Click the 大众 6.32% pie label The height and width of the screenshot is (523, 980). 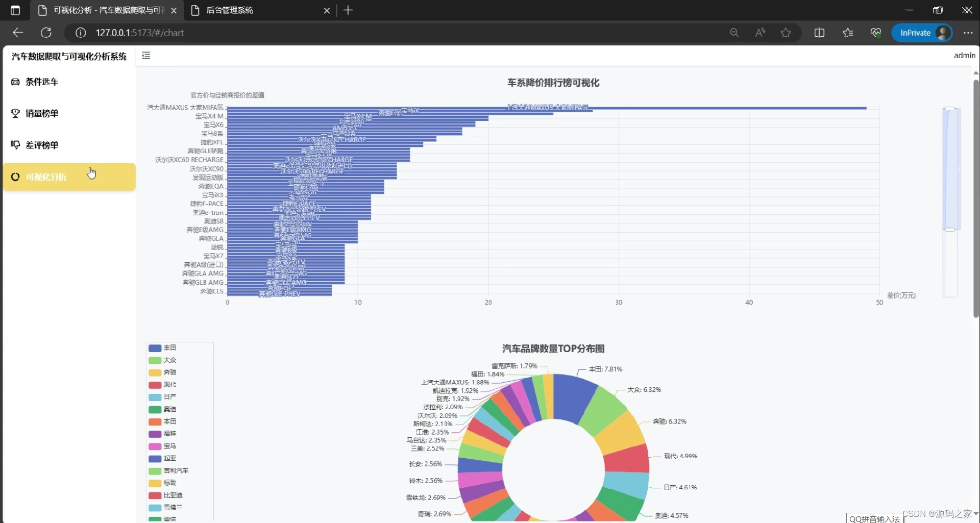(x=644, y=389)
